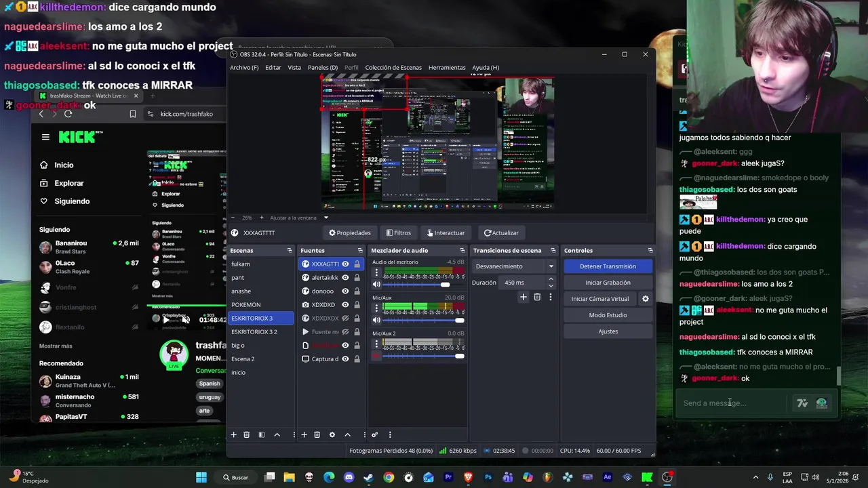Unmute Mic/Aux 2 red speaker icon

(376, 356)
